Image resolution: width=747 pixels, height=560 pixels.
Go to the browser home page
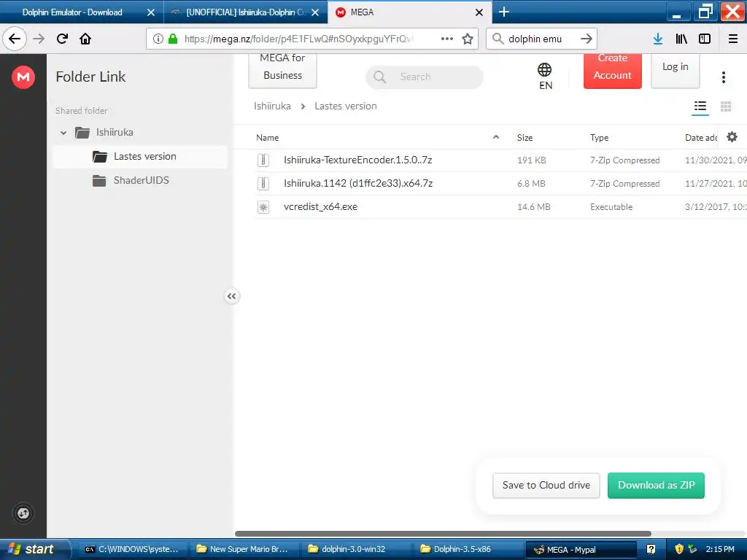point(85,39)
